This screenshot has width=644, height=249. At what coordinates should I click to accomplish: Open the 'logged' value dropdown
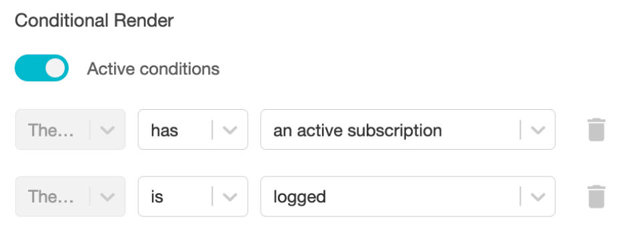(408, 196)
